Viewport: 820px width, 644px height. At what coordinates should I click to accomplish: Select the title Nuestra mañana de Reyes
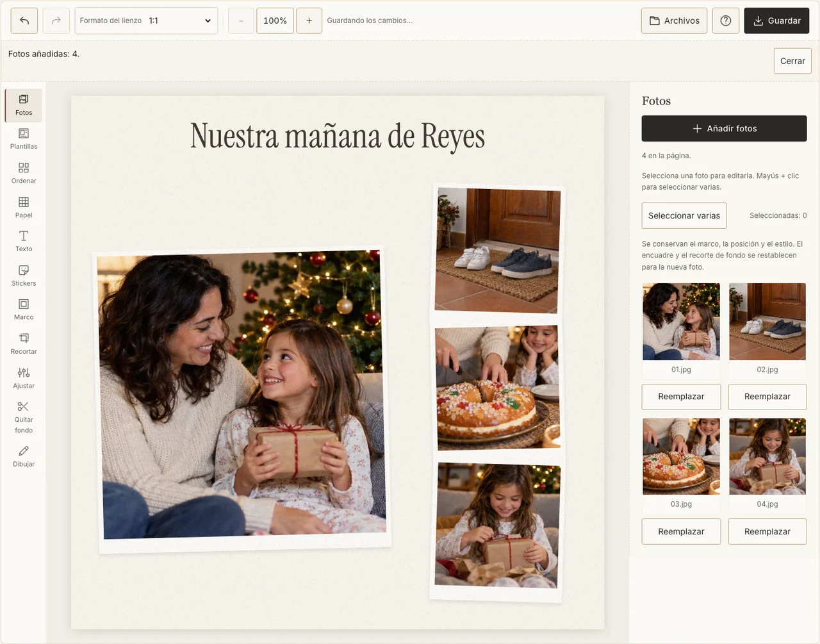tap(338, 136)
